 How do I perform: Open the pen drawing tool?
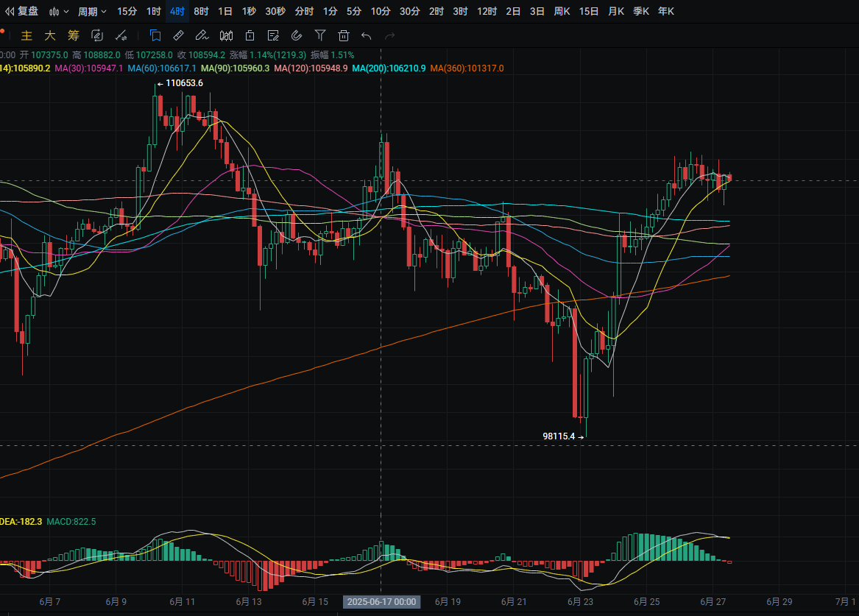(202, 35)
